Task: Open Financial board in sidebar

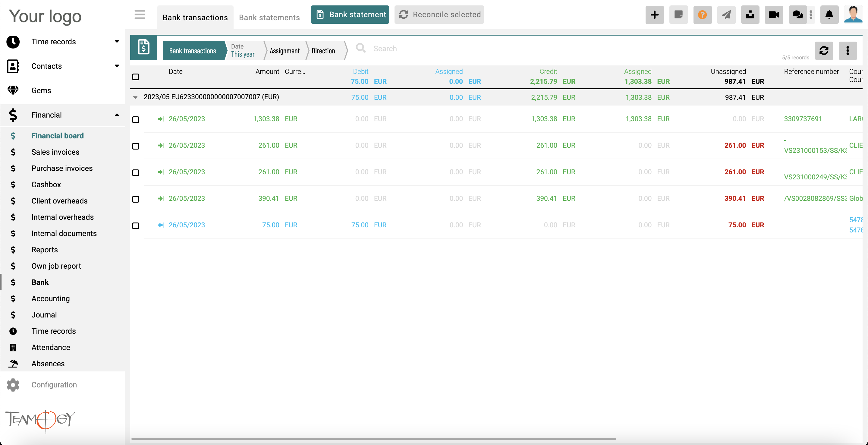Action: [x=62, y=136]
